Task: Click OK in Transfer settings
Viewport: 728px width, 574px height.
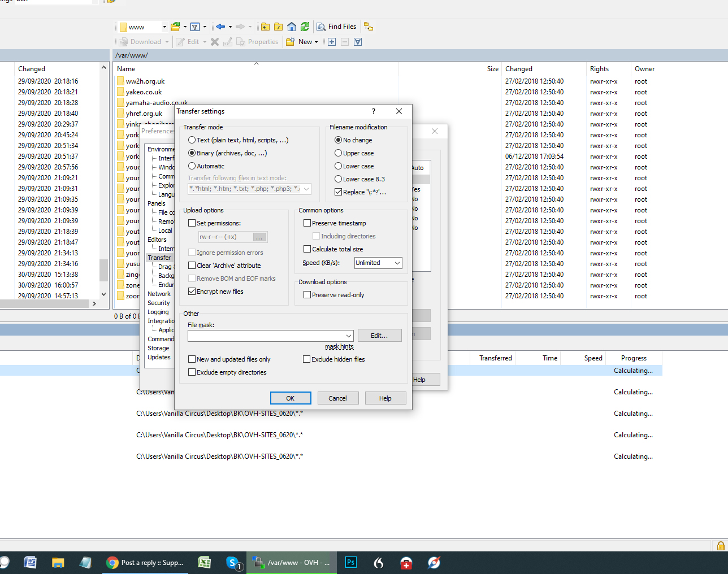Action: coord(291,398)
